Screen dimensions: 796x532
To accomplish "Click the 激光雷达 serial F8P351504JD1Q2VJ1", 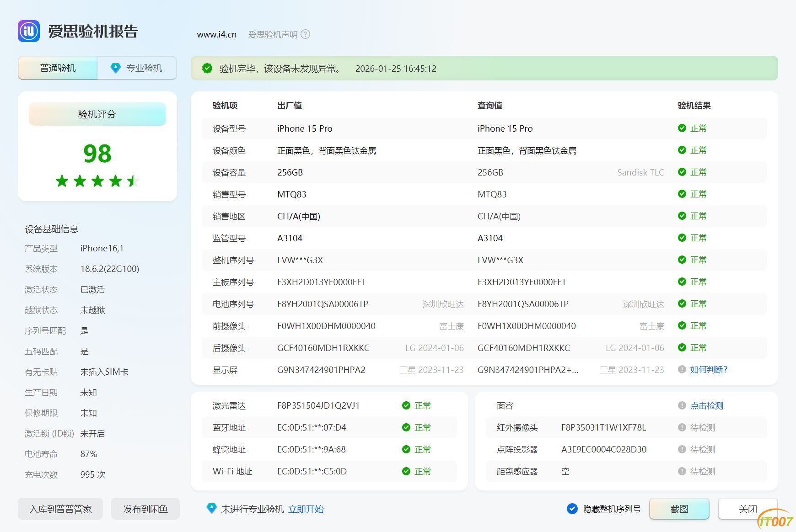I will pyautogui.click(x=318, y=405).
